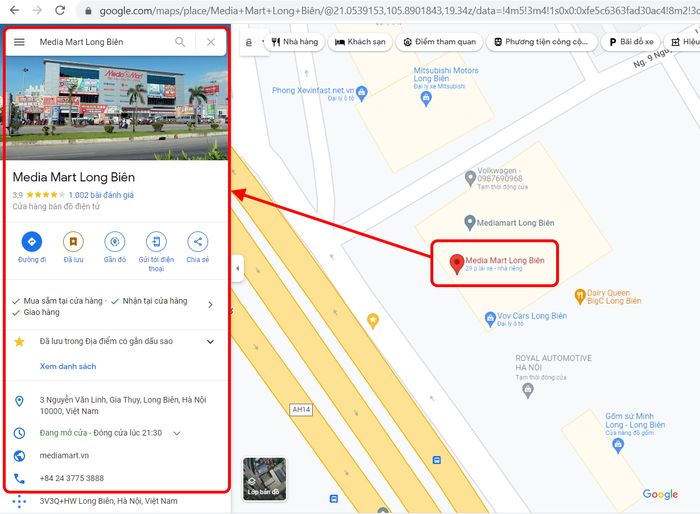700x514 pixels.
Task: Open the mediamart.vn website
Action: (x=64, y=455)
